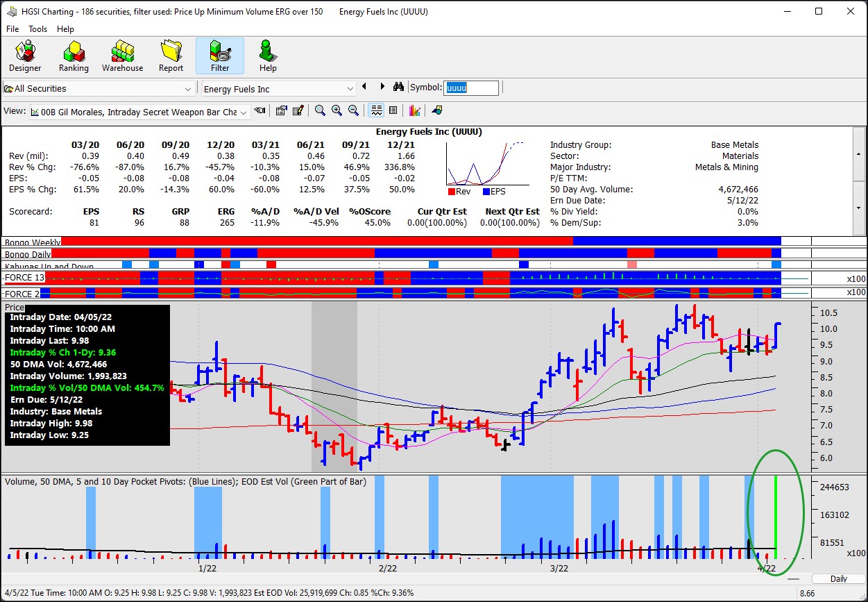Click the edit chart pencil icon

coord(298,110)
